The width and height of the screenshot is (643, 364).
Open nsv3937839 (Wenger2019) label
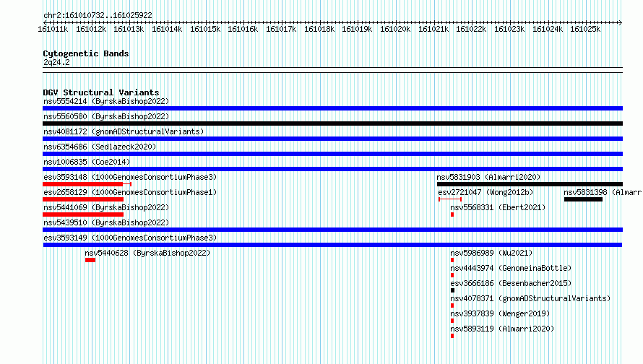pos(500,313)
